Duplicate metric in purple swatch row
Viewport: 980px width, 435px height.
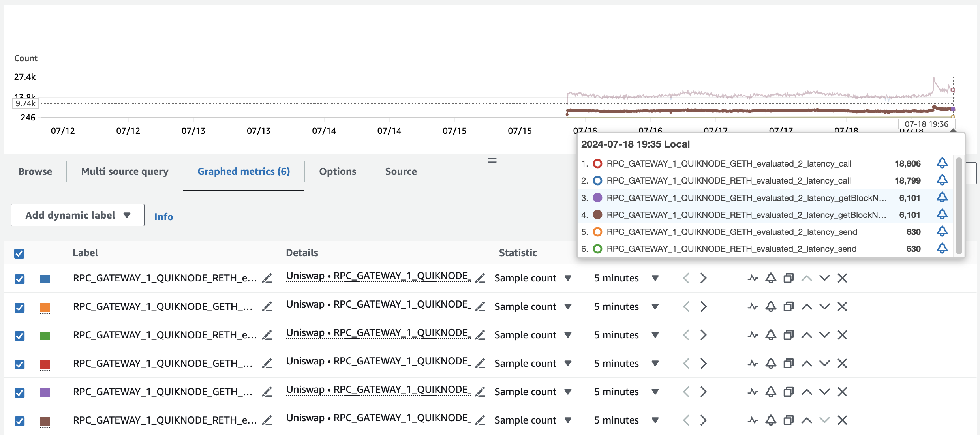[789, 392]
